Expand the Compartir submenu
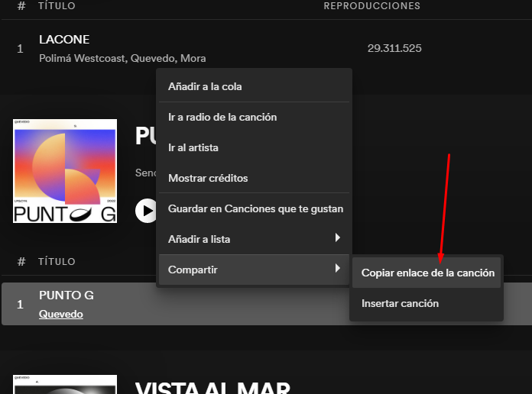The image size is (532, 394). [254, 270]
